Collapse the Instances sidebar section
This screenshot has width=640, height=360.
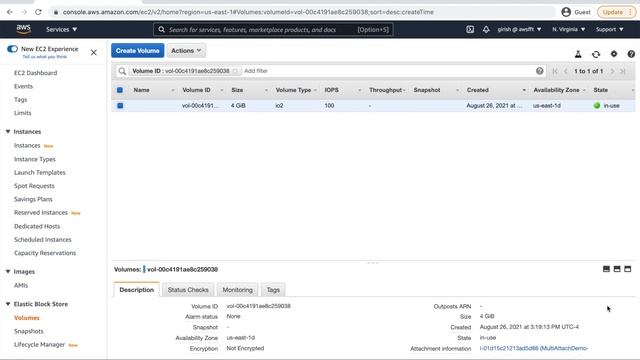click(8, 131)
